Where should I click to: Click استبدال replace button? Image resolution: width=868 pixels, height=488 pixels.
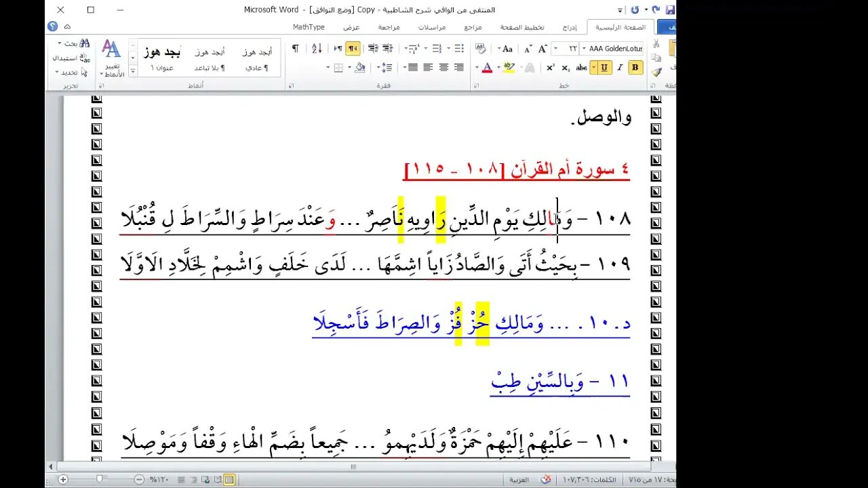(72, 58)
